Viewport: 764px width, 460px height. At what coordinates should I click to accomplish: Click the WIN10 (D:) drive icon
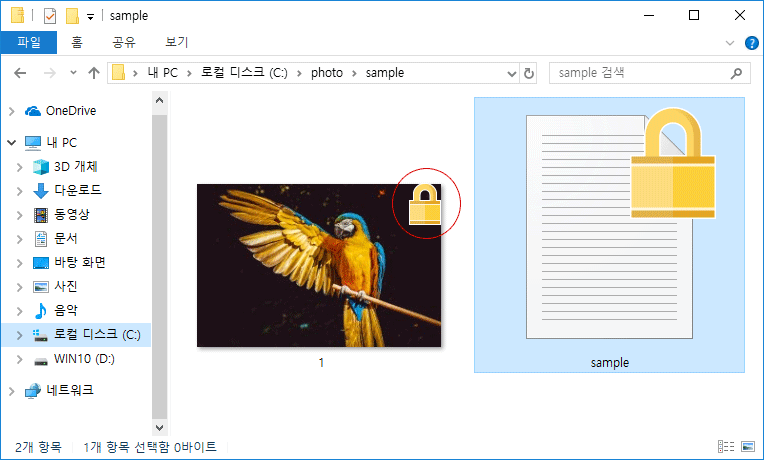click(x=41, y=360)
